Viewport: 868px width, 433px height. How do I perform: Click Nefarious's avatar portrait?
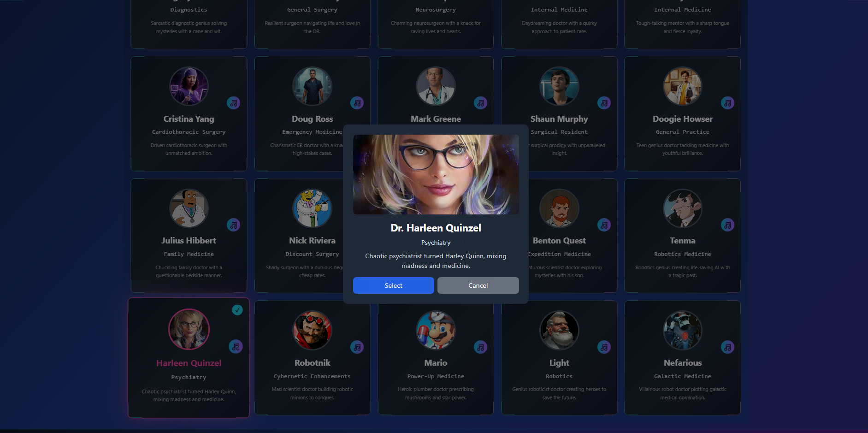click(683, 331)
